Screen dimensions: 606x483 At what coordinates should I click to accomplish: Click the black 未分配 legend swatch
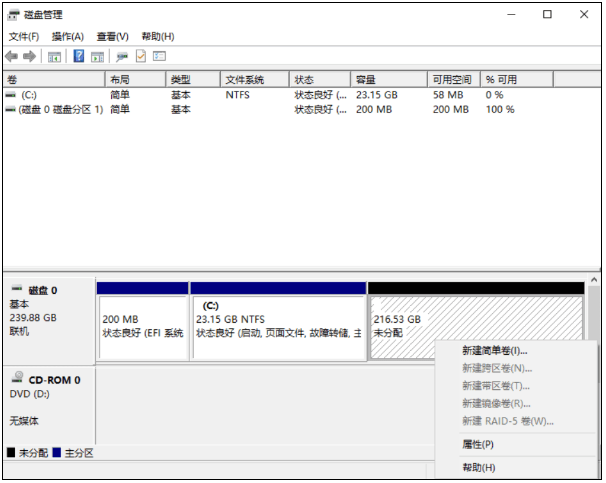pyautogui.click(x=11, y=453)
